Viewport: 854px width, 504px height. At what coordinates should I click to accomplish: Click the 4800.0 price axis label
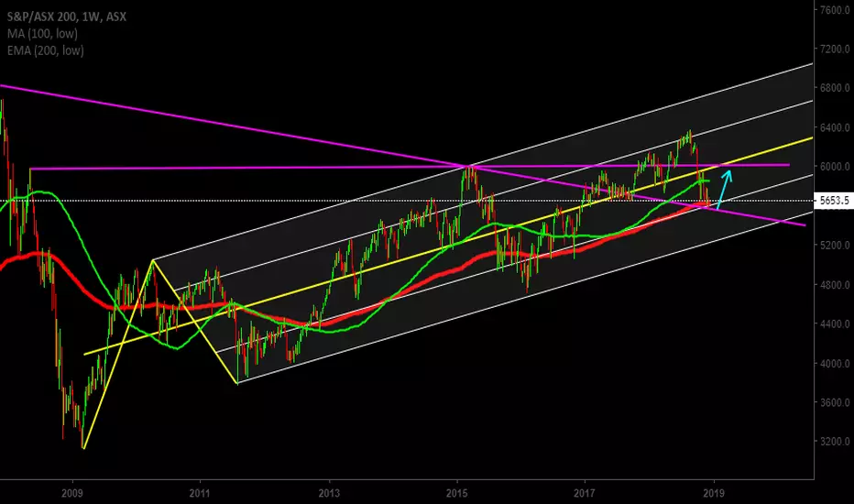coord(835,284)
